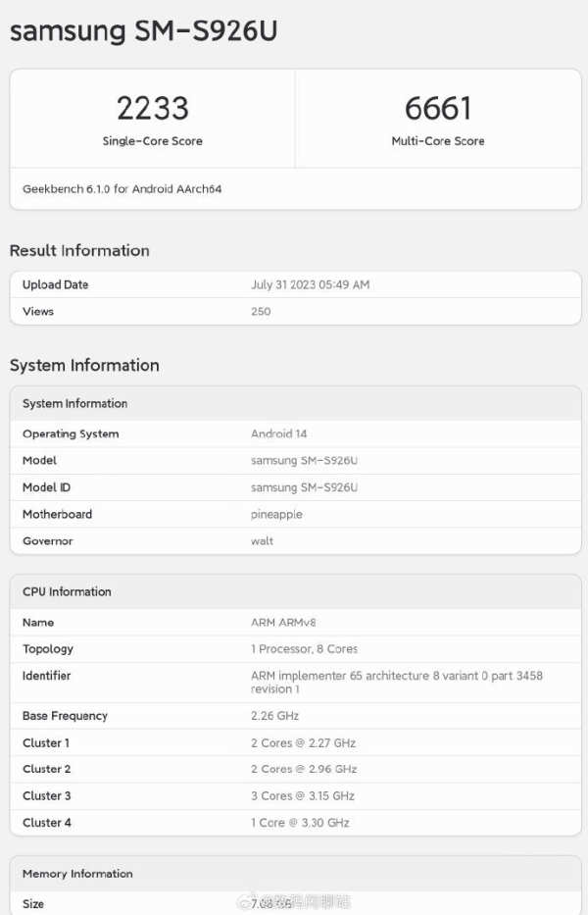The width and height of the screenshot is (588, 915).
Task: Click the 'Cluster 4' row label
Action: click(47, 823)
